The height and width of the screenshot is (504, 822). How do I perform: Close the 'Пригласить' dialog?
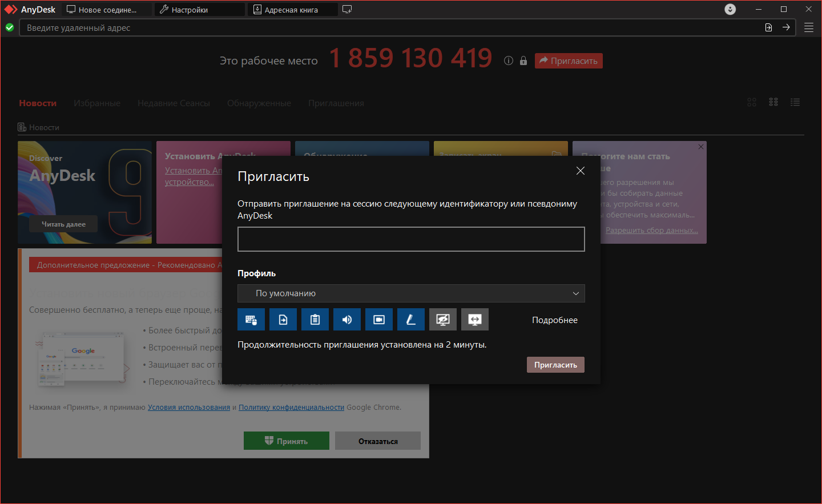[581, 171]
